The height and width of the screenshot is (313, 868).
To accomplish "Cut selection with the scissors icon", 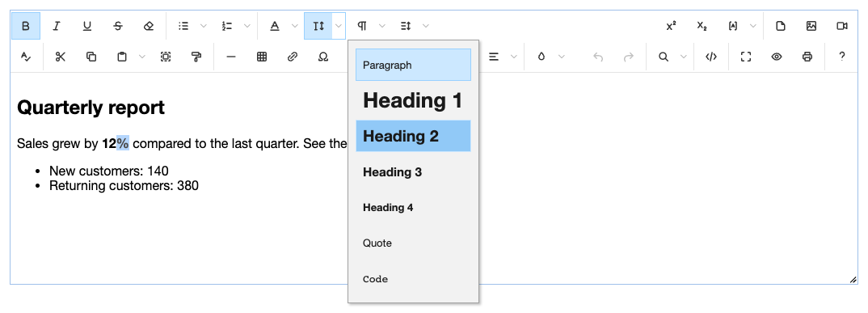I will 61,57.
